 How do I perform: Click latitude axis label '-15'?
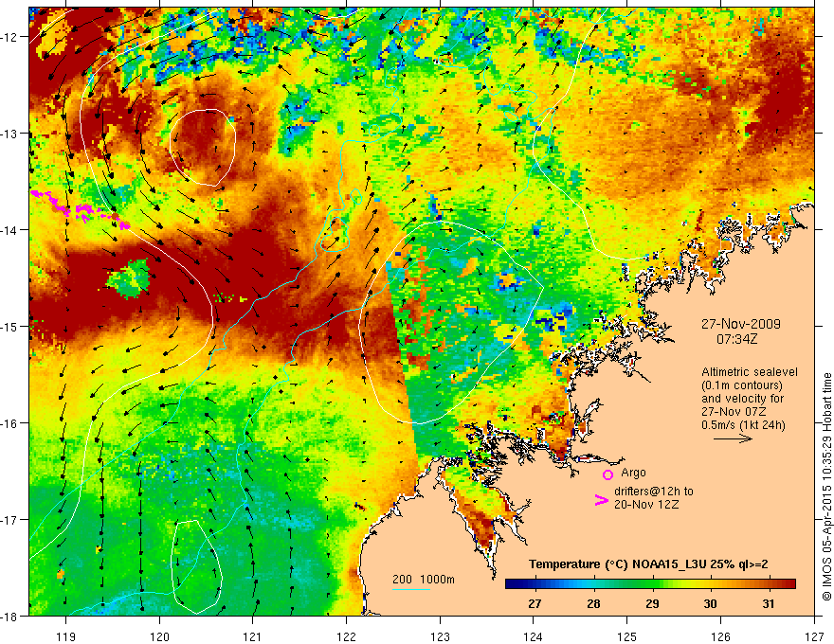pos(10,326)
